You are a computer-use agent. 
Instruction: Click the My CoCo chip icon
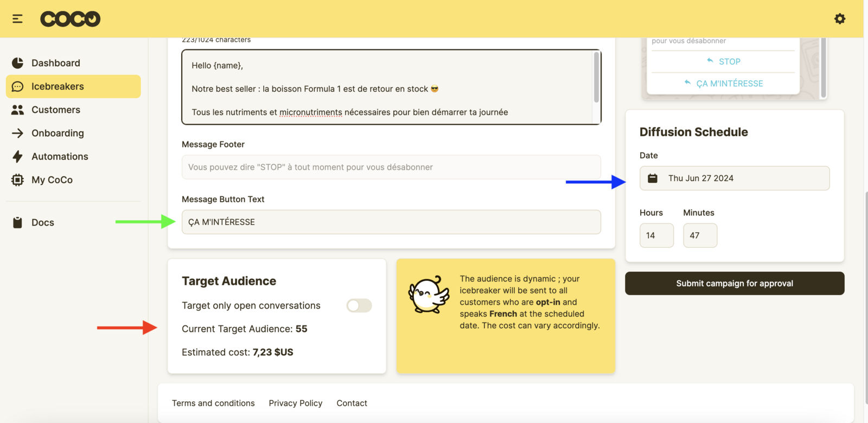point(17,180)
